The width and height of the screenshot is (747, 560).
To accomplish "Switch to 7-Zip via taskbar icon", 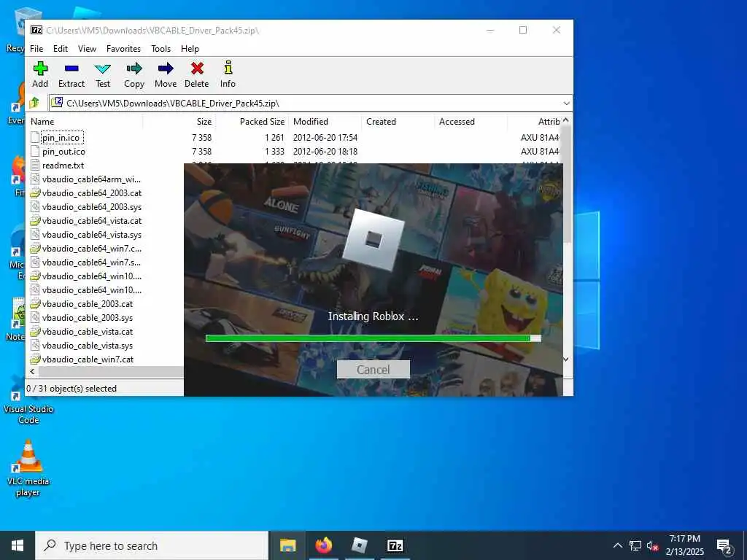I will pos(395,545).
